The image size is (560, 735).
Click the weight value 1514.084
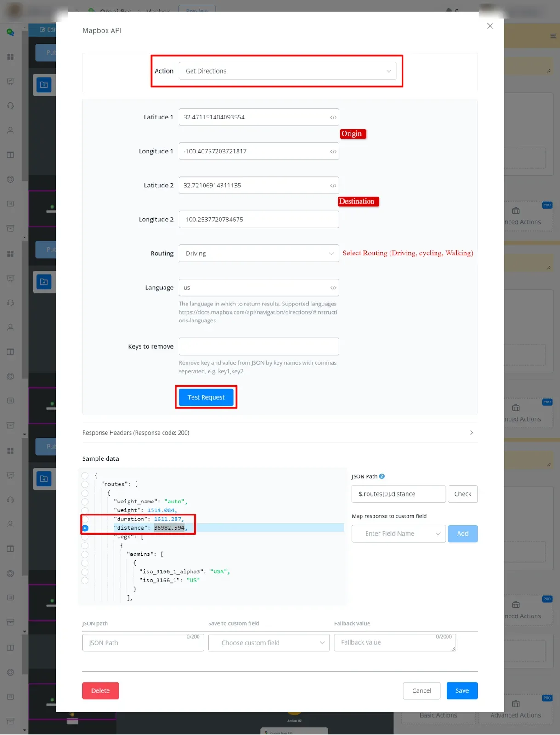tap(161, 511)
